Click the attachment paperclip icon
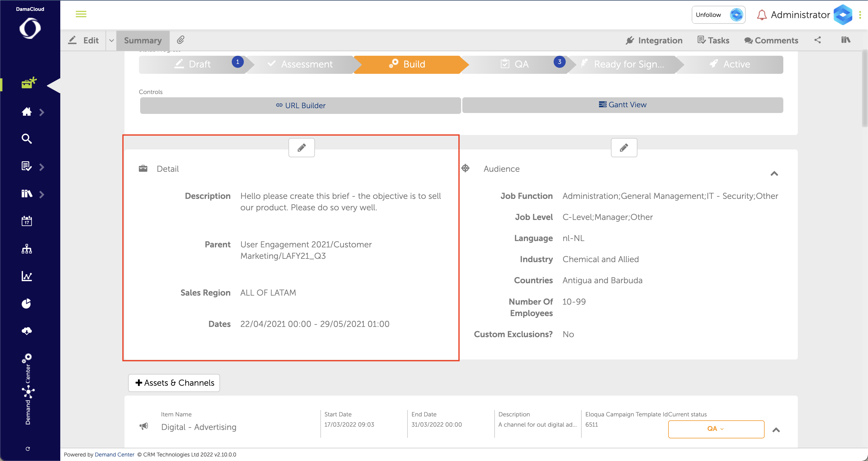This screenshot has width=868, height=461. (181, 40)
